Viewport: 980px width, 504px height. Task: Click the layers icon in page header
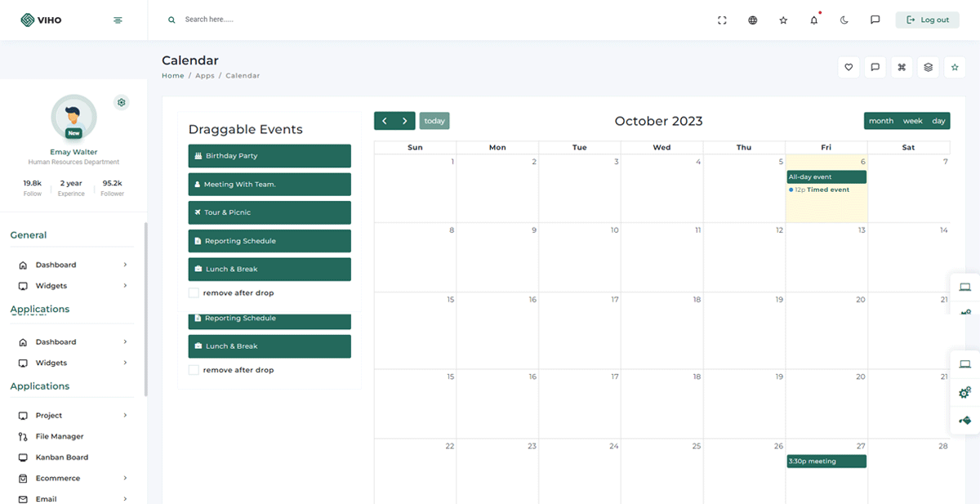pyautogui.click(x=928, y=68)
